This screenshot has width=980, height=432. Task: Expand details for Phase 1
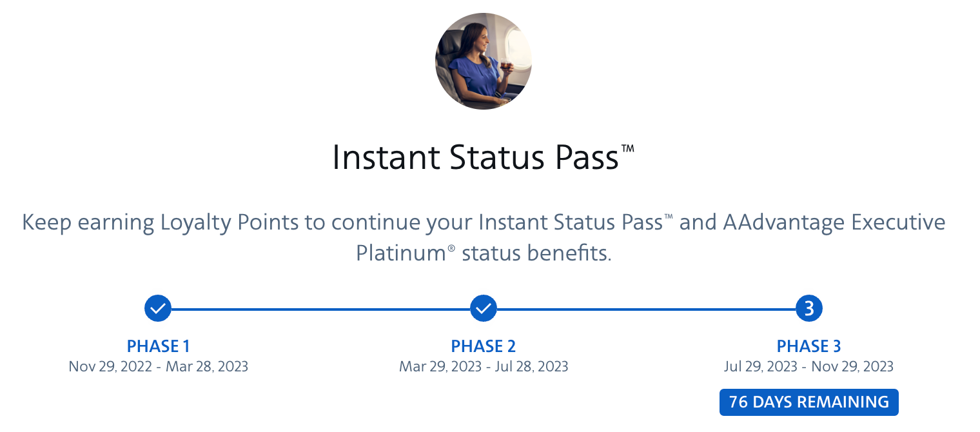pyautogui.click(x=158, y=346)
